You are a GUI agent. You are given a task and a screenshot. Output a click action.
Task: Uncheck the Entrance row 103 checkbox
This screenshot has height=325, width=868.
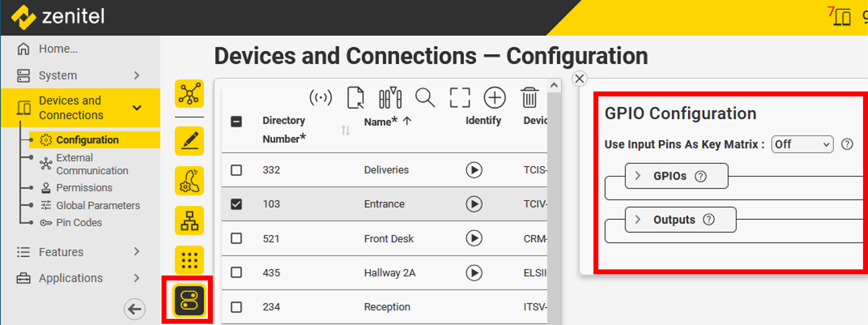pyautogui.click(x=236, y=204)
